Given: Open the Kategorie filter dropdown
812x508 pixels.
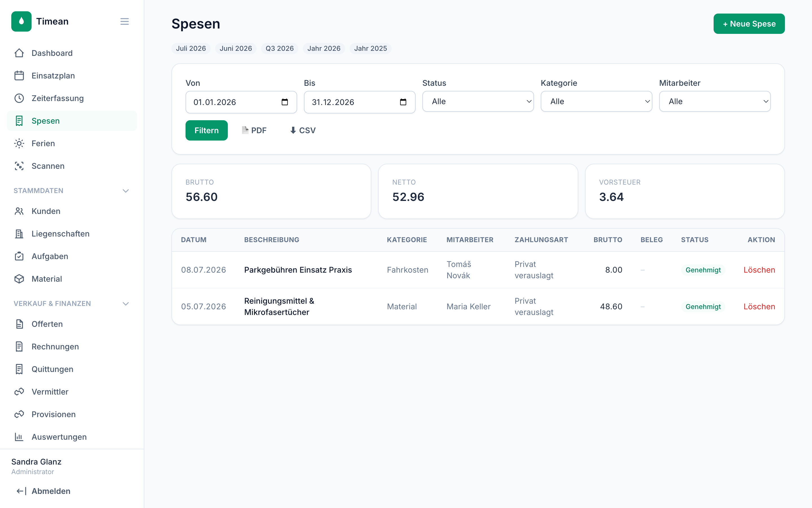Looking at the screenshot, I should point(596,102).
